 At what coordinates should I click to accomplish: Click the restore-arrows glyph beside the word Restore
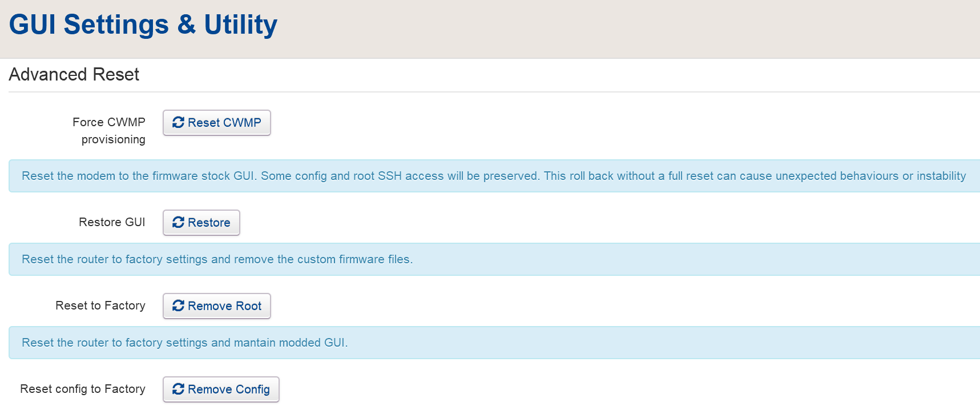point(178,223)
